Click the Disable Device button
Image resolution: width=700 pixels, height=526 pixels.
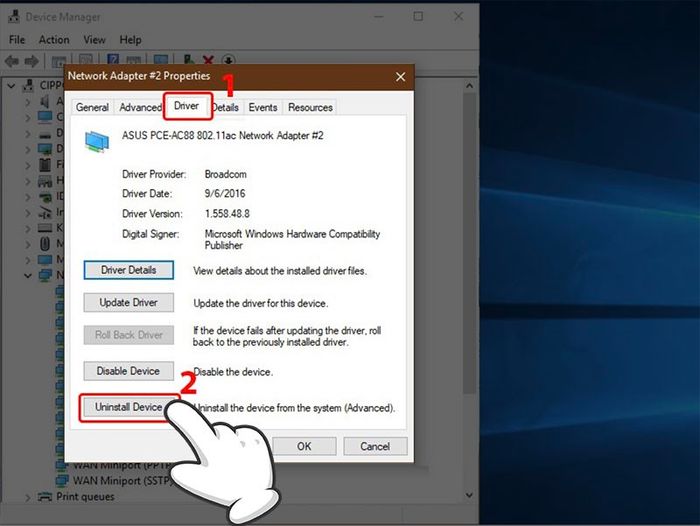pos(129,371)
